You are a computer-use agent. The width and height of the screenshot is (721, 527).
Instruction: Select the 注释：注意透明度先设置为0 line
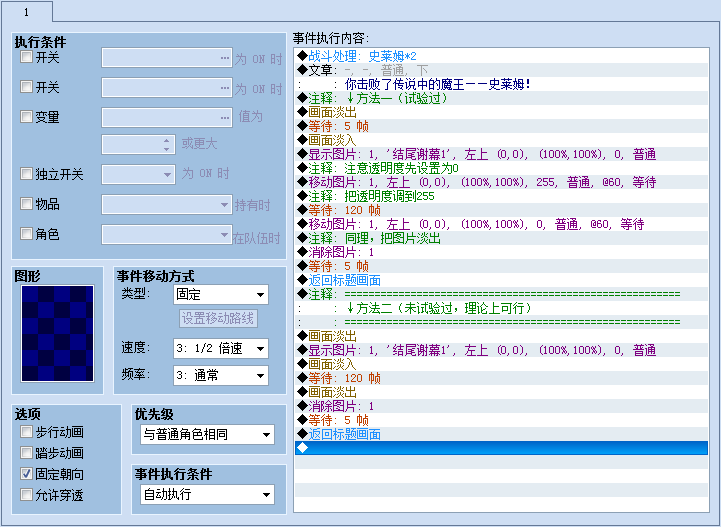(x=501, y=168)
